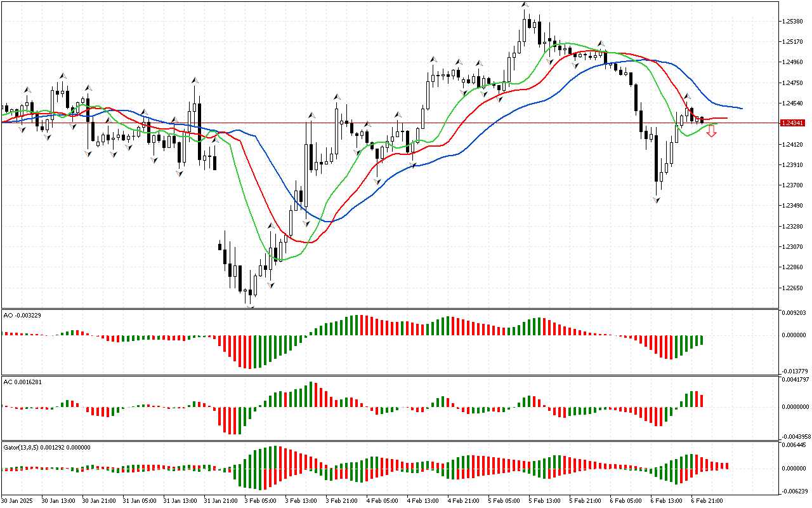Screen dimensions: 812x508
Task: Click the 1.24540 price axis label
Action: (793, 104)
